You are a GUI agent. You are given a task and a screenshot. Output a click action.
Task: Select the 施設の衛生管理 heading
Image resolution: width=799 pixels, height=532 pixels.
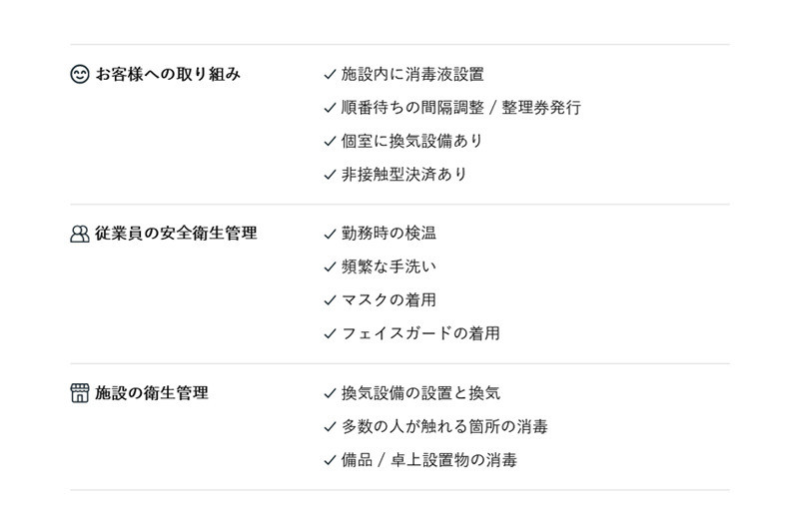(152, 393)
